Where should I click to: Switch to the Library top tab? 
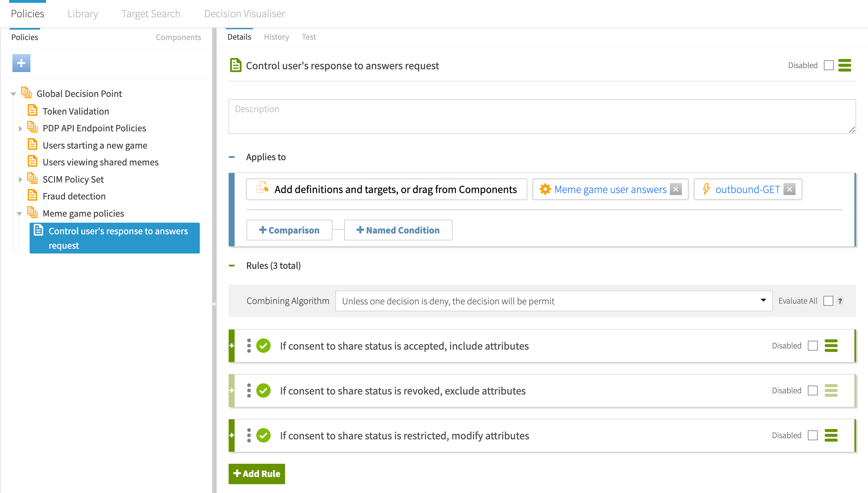(83, 14)
